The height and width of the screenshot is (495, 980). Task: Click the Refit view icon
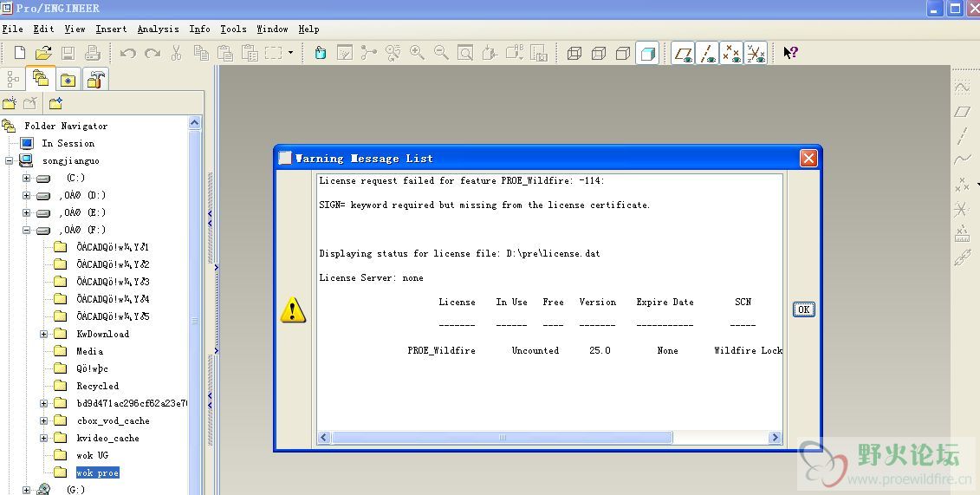pyautogui.click(x=465, y=53)
